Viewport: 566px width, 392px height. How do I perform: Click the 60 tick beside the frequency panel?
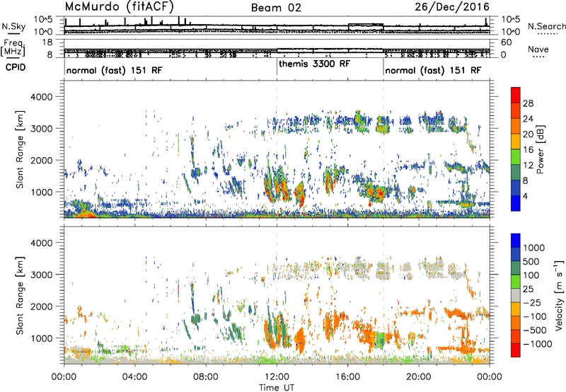(506, 42)
